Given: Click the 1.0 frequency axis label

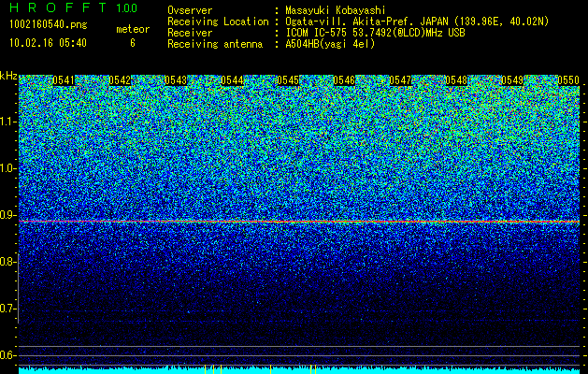Looking at the screenshot, I should tap(8, 169).
